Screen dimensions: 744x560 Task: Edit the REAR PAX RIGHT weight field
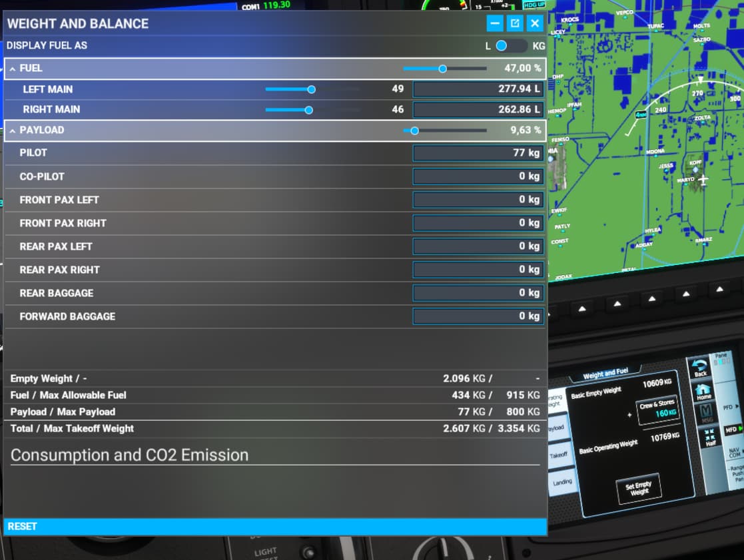click(x=478, y=269)
